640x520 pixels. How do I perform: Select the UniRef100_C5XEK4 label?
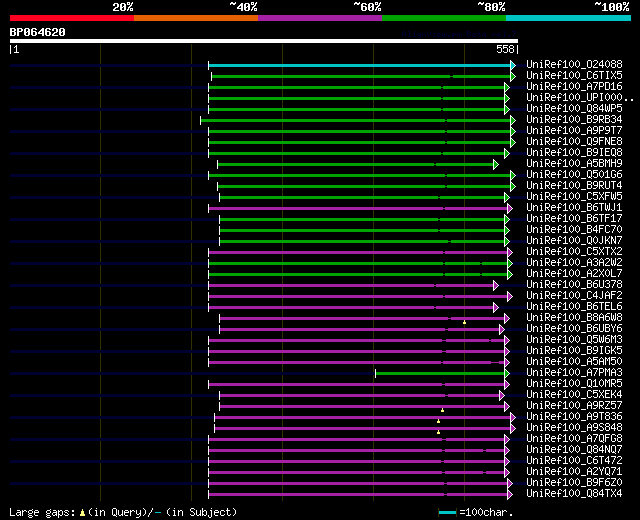tap(574, 395)
